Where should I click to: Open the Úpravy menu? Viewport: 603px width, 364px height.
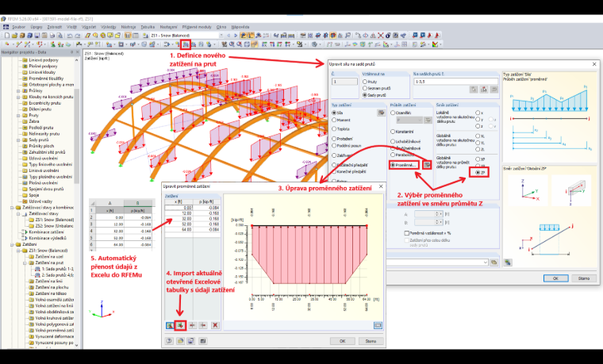tap(36, 27)
